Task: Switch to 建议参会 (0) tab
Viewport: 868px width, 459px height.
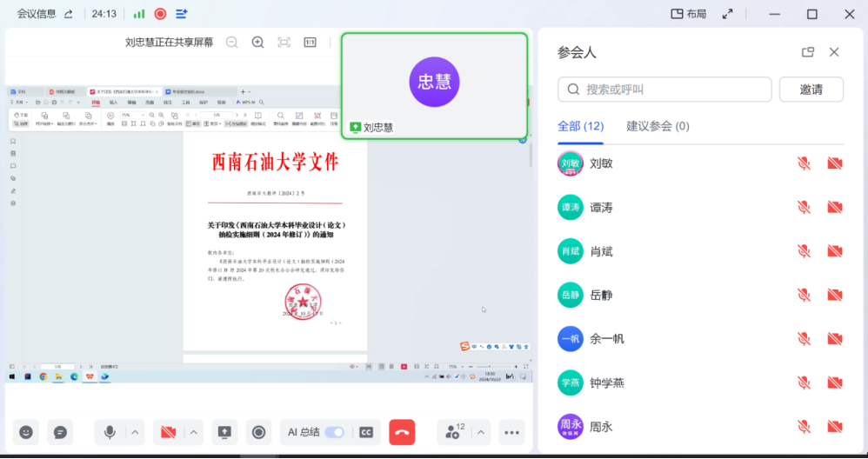Action: [658, 126]
